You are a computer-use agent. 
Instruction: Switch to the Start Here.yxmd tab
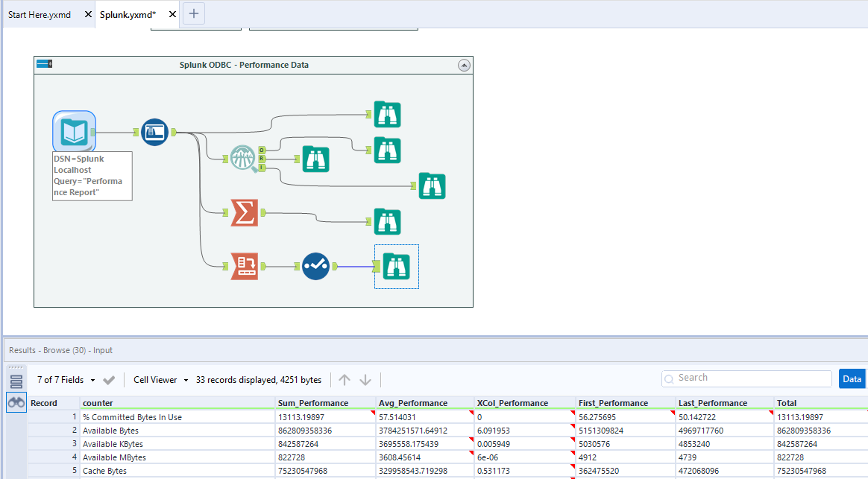(x=41, y=13)
